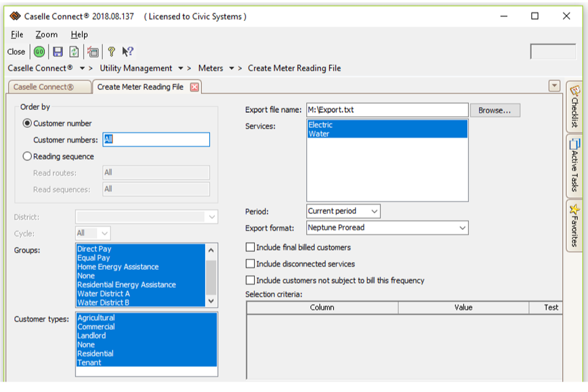Open the File menu
Image resolution: width=588 pixels, height=392 pixels.
[17, 34]
